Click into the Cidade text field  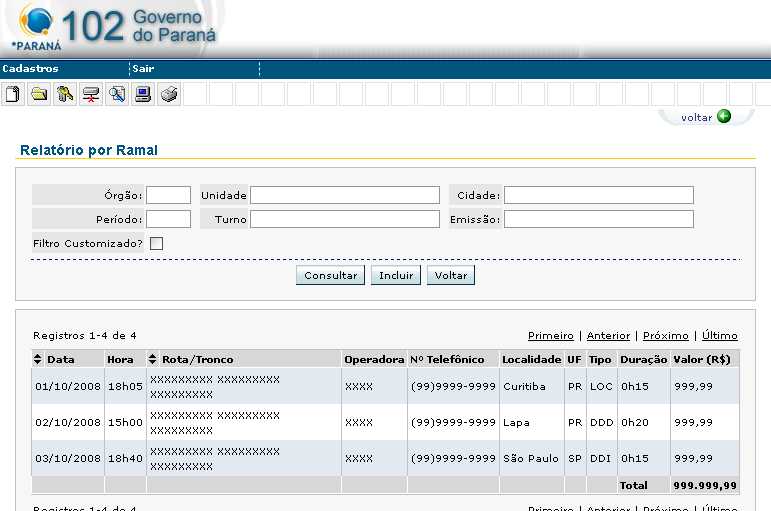[598, 195]
